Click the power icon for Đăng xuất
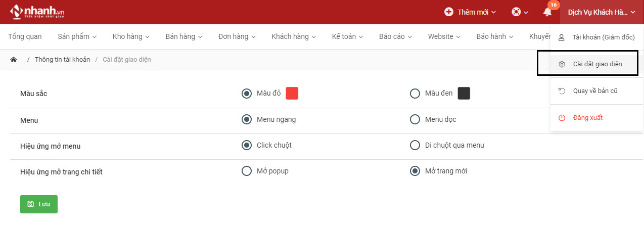This screenshot has height=225, width=644. [x=562, y=118]
